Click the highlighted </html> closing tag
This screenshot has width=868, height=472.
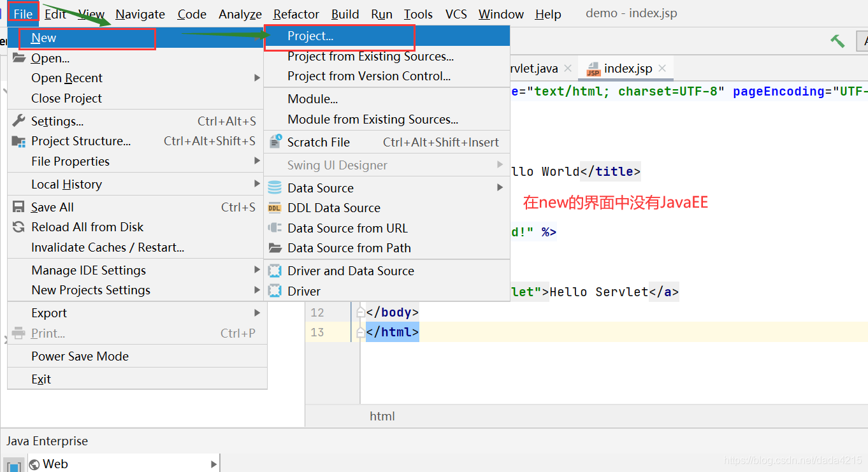point(393,332)
